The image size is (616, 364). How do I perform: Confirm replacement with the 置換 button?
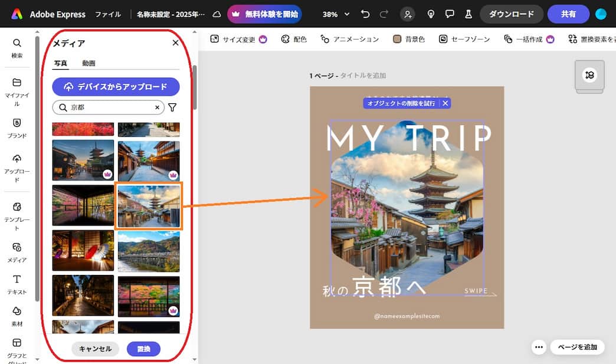click(143, 349)
